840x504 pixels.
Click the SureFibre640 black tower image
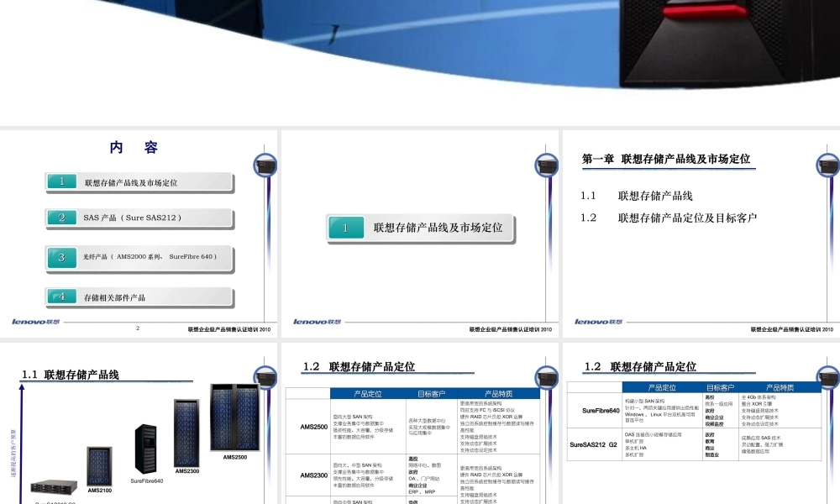[x=145, y=449]
